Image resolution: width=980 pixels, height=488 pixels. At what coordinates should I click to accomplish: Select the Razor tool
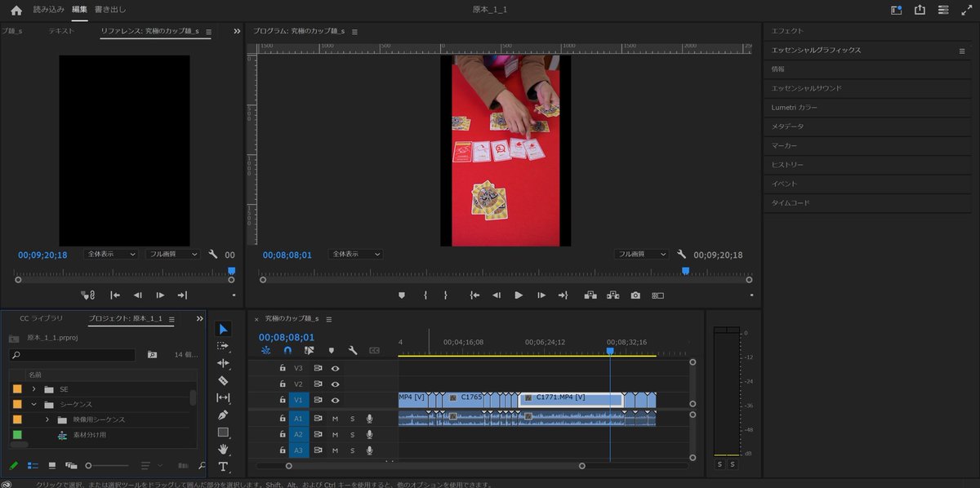[x=224, y=380]
